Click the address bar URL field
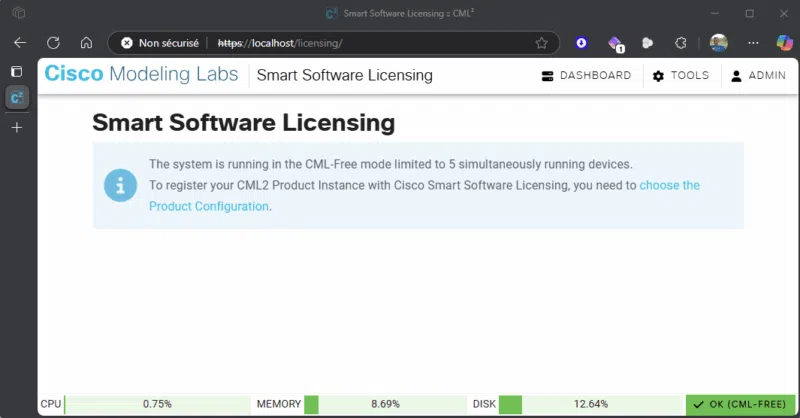The width and height of the screenshot is (800, 418). (370, 43)
